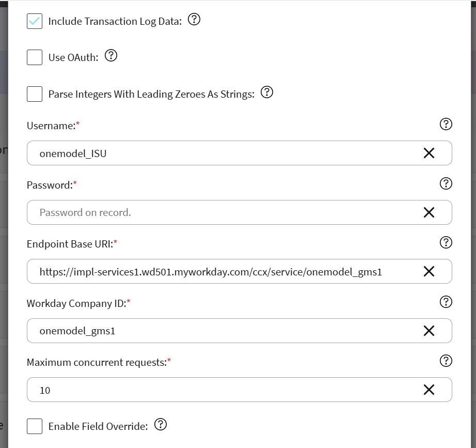This screenshot has width=476, height=448.
Task: Clear the Maximum concurrent requests value
Action: click(429, 390)
